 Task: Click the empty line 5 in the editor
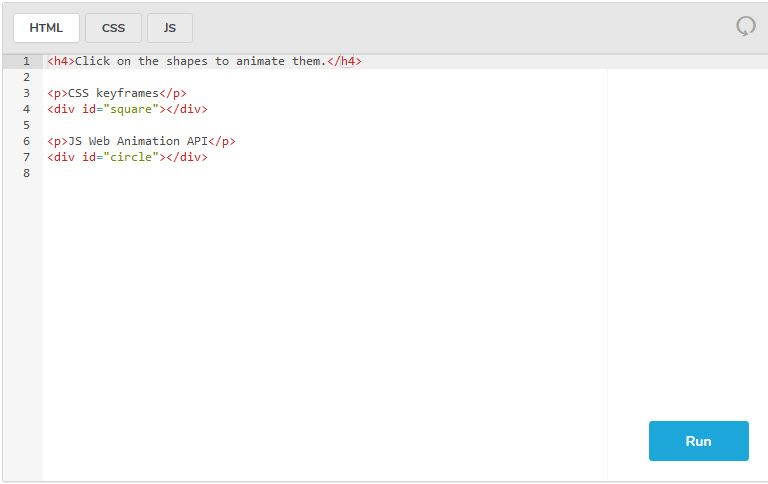pos(300,125)
